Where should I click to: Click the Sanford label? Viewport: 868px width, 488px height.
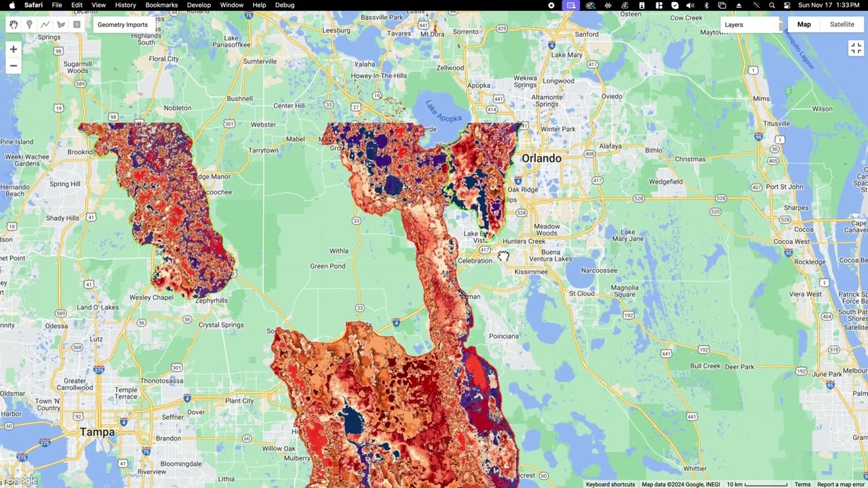coord(587,34)
